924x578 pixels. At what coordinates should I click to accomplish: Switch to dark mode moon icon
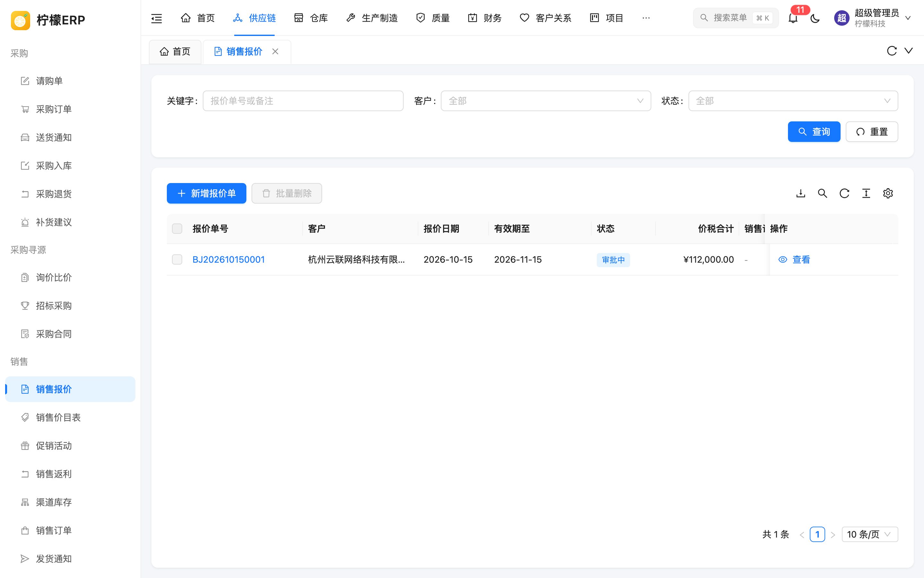[x=815, y=18]
